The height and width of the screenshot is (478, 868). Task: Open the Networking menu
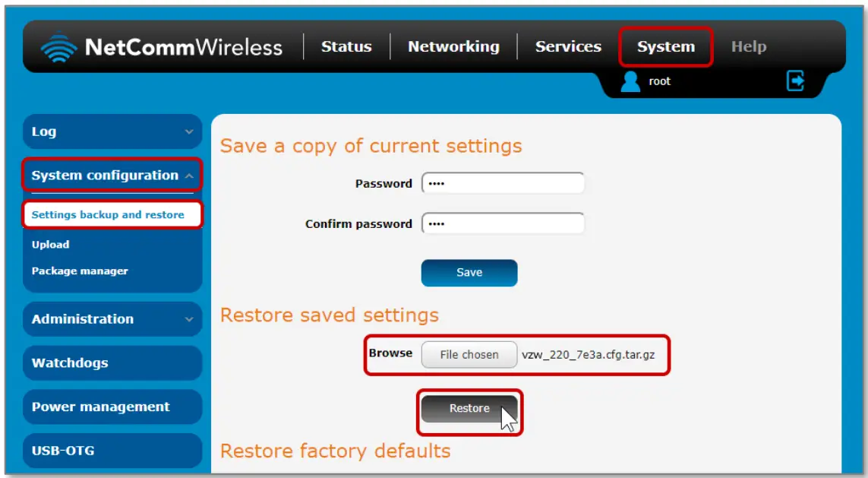click(x=453, y=47)
